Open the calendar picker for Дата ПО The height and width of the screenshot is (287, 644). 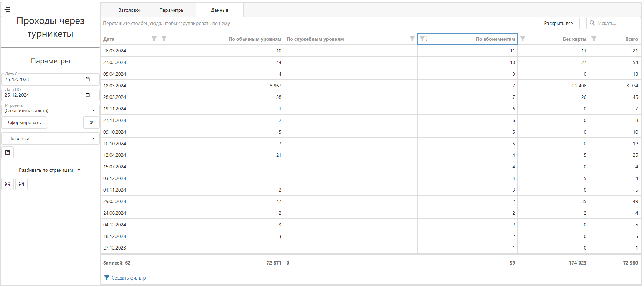coord(88,95)
